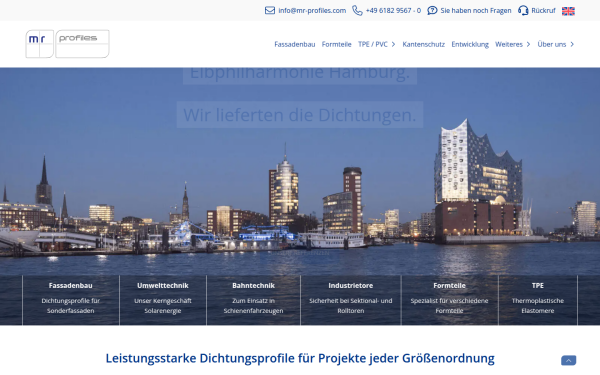Select the Industrietore tile
This screenshot has height=375, width=600.
(351, 300)
